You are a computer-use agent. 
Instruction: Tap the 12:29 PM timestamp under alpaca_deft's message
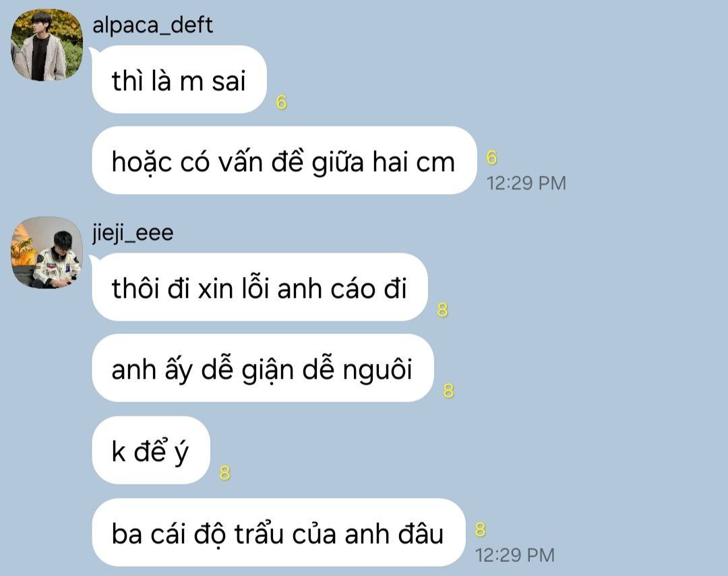pyautogui.click(x=526, y=183)
